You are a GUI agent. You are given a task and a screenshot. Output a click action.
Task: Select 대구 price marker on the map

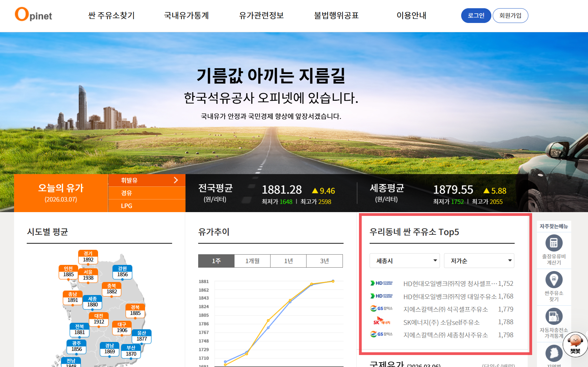pos(122,328)
